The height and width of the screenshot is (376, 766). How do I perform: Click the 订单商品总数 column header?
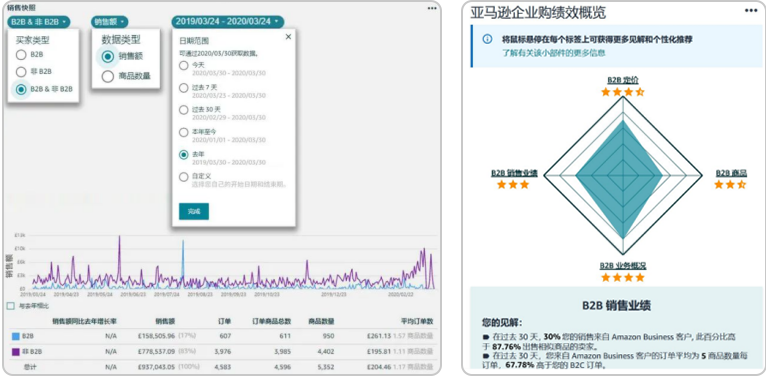coord(272,321)
